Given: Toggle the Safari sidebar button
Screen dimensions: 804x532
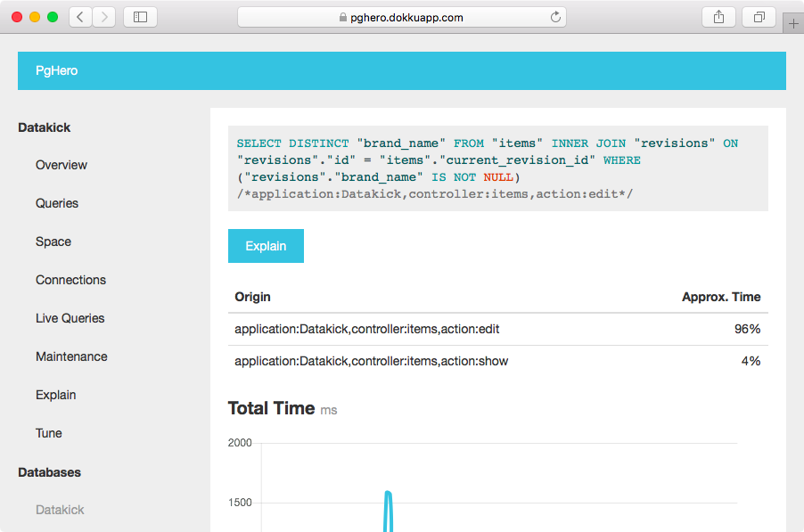Looking at the screenshot, I should [140, 17].
